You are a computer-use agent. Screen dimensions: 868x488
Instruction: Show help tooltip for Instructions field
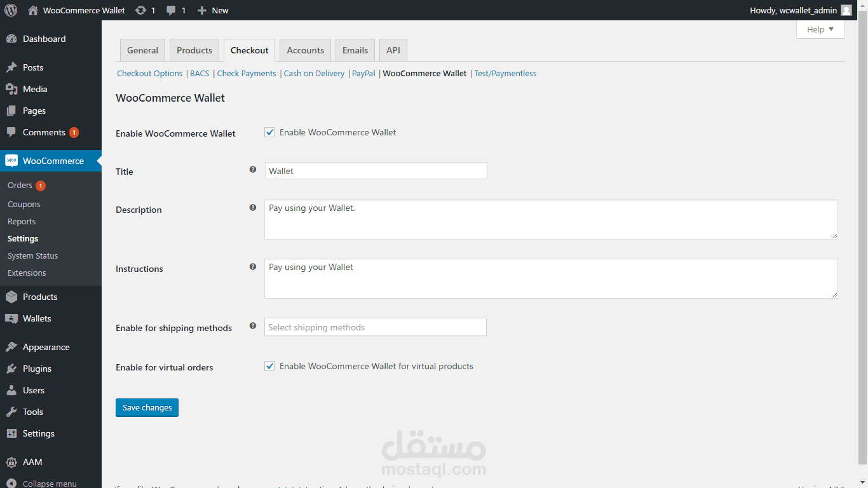click(x=253, y=267)
